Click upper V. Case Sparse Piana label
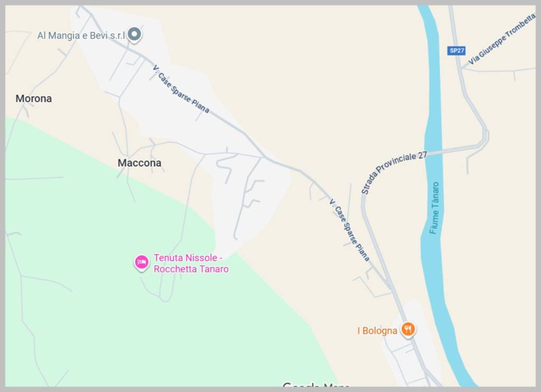 coord(181,89)
